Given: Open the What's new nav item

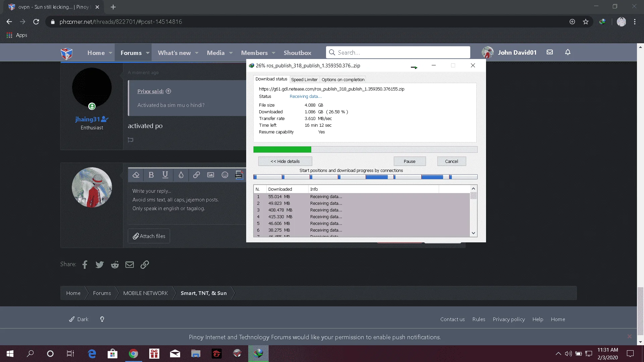Looking at the screenshot, I should [x=174, y=53].
